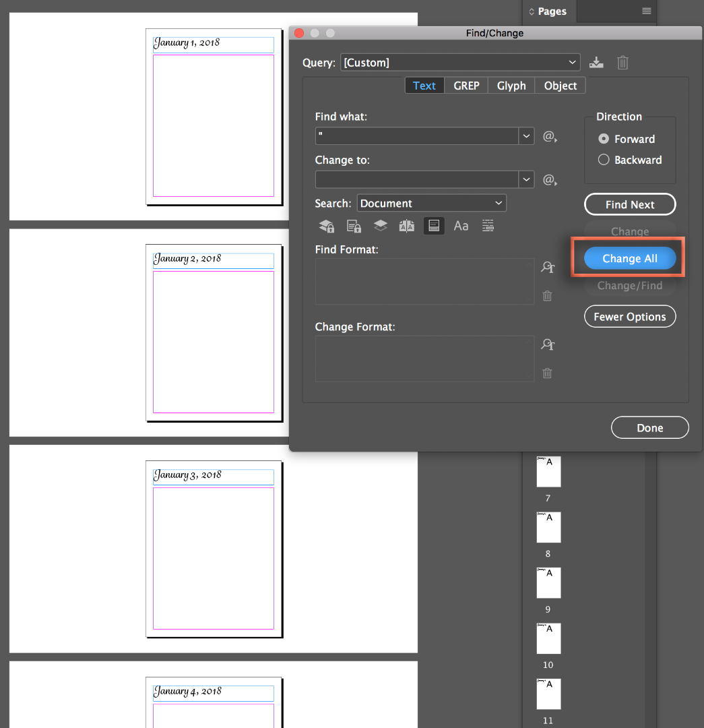Specify attributes to find icon
The width and height of the screenshot is (704, 728).
pos(548,267)
